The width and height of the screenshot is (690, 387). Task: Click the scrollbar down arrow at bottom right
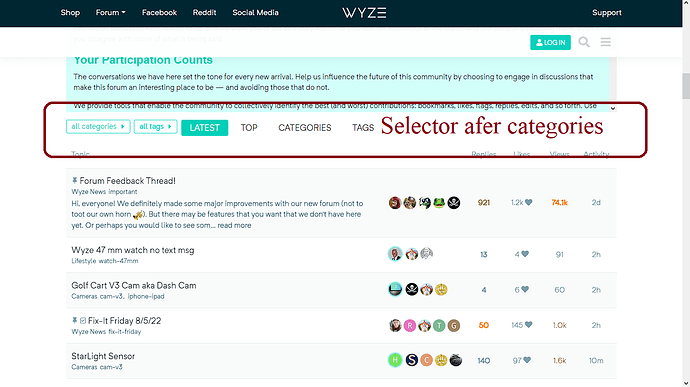(686, 383)
